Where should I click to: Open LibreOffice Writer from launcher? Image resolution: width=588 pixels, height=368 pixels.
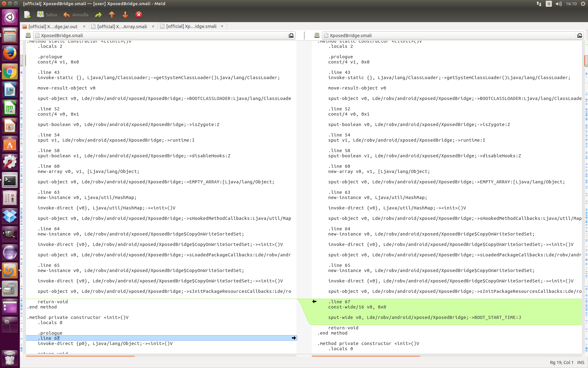click(x=10, y=90)
